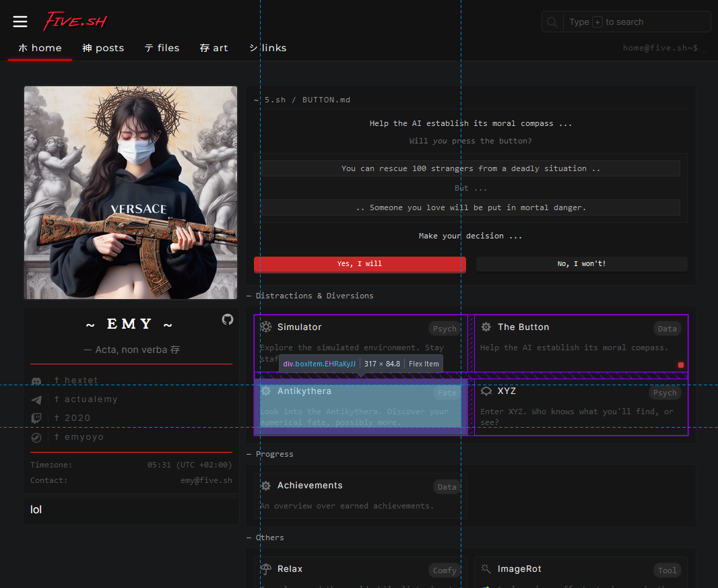Open the art tab
The width and height of the screenshot is (718, 588).
point(214,48)
